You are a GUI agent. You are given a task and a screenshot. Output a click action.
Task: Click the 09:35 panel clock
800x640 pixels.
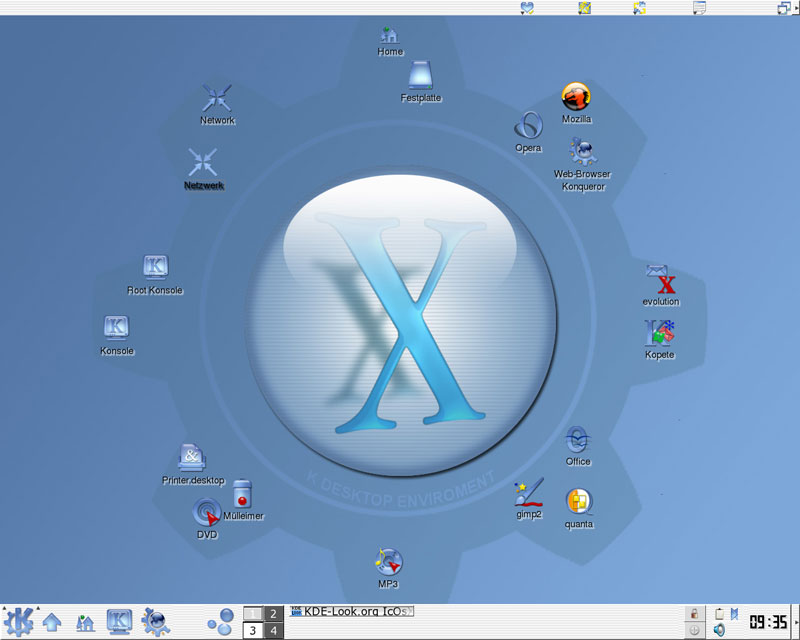[x=768, y=622]
